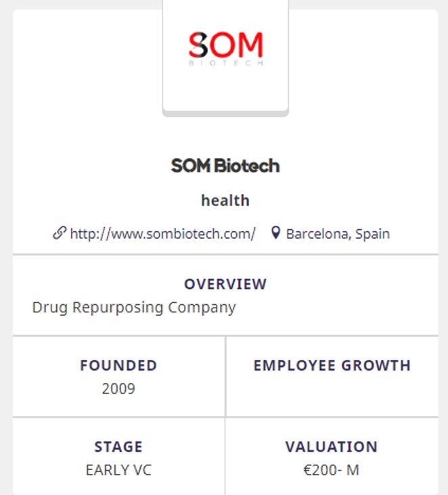Click the STAGE label

118,447
